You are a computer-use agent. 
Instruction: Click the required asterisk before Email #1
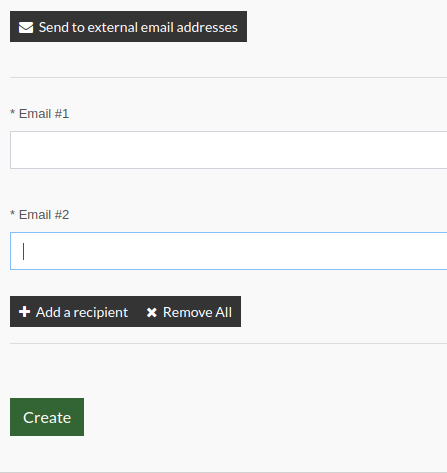click(13, 112)
